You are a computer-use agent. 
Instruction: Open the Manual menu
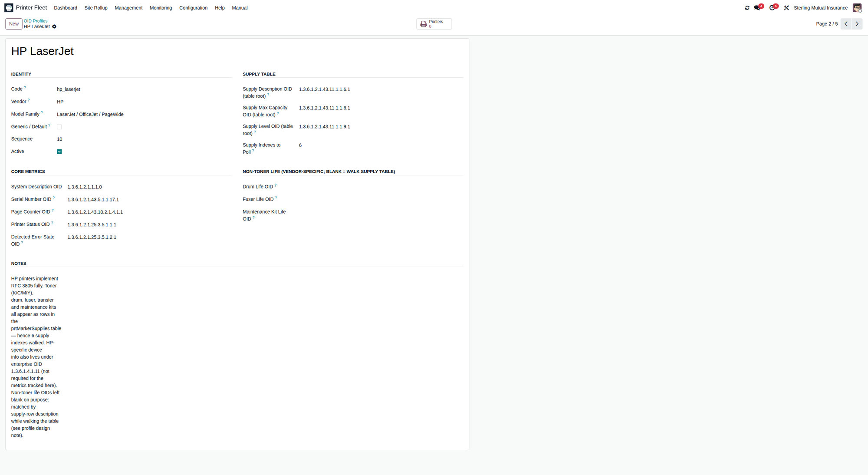pyautogui.click(x=240, y=8)
